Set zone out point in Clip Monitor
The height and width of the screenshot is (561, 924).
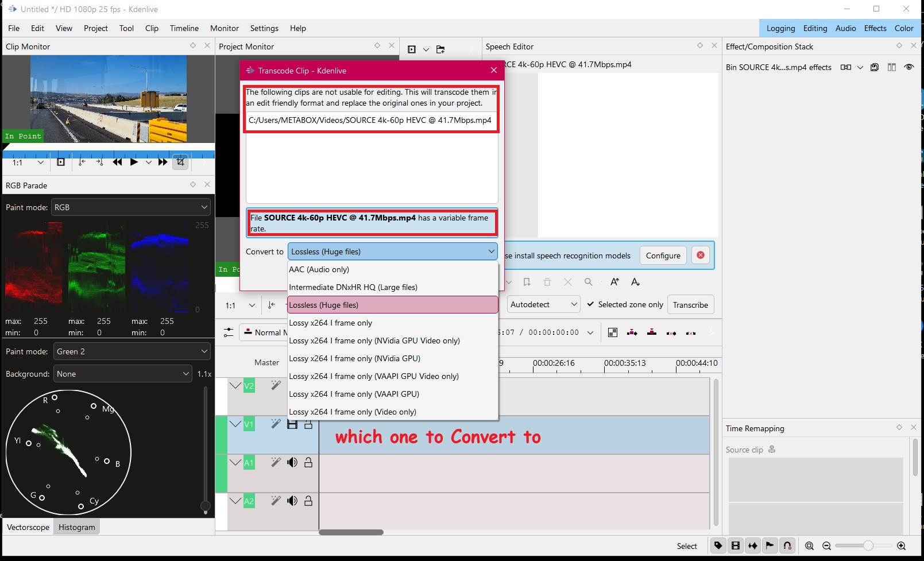(x=99, y=163)
